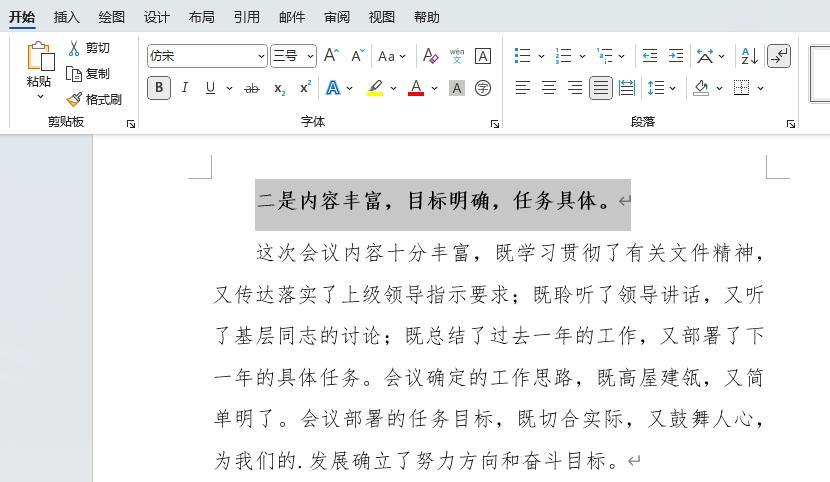
Task: Open shading color dropdown arrow
Action: tap(719, 88)
